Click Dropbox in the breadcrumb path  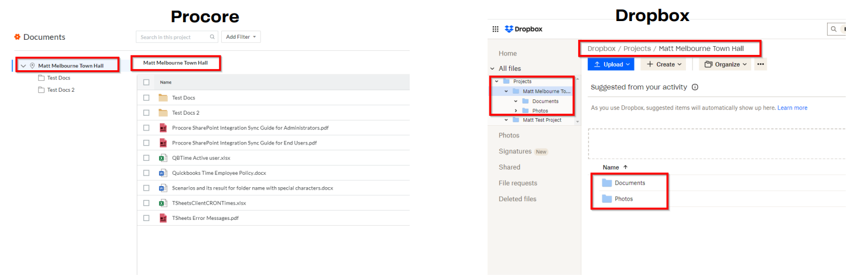pyautogui.click(x=601, y=49)
